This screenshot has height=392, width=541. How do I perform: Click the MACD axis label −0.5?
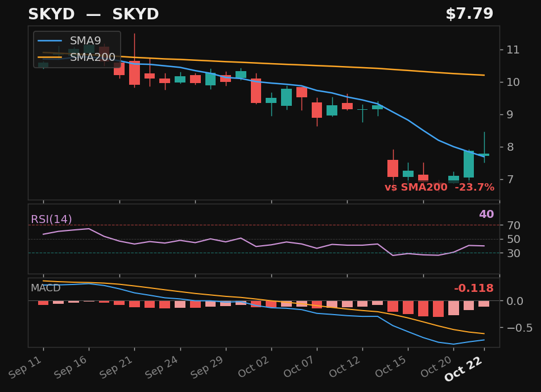click(x=519, y=328)
